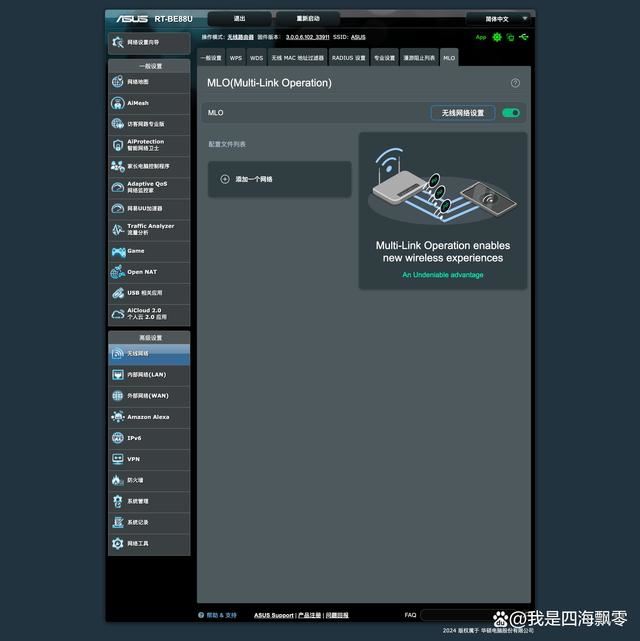
Task: Switch to the 一般设置 tab
Action: pos(211,58)
